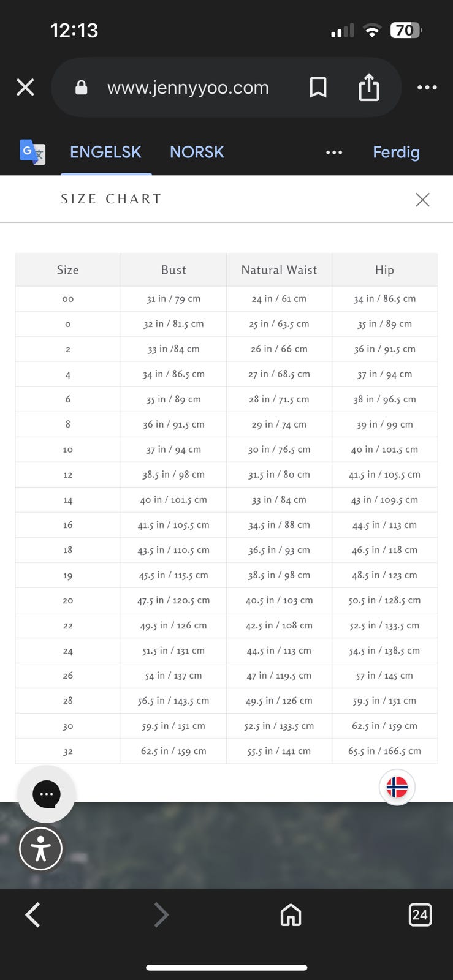This screenshot has height=980, width=453.
Task: Tap the bookmark icon in address bar
Action: (318, 88)
